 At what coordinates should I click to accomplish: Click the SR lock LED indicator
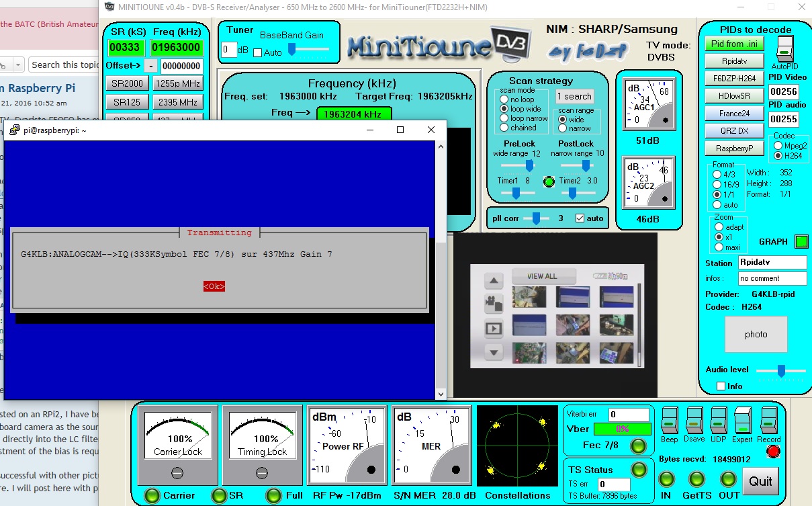[x=219, y=496]
